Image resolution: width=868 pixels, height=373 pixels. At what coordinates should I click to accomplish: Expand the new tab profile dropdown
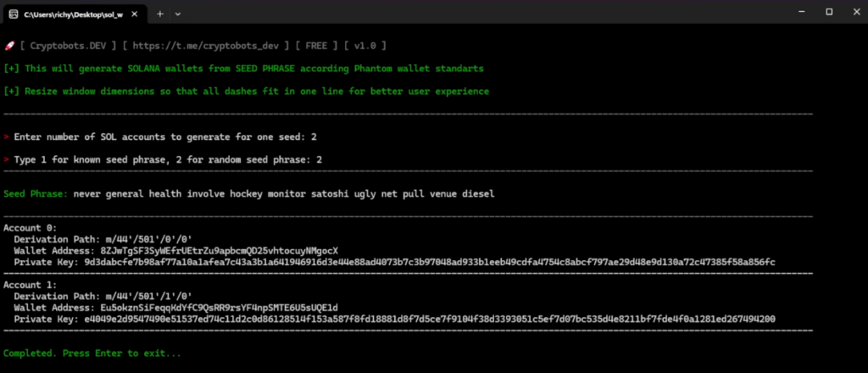(177, 14)
